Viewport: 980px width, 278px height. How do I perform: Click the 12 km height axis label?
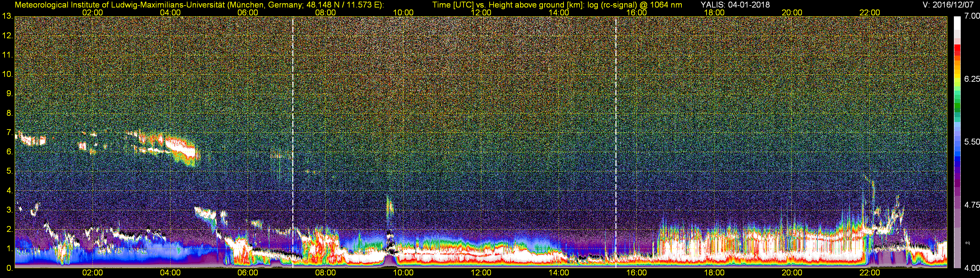[7, 35]
